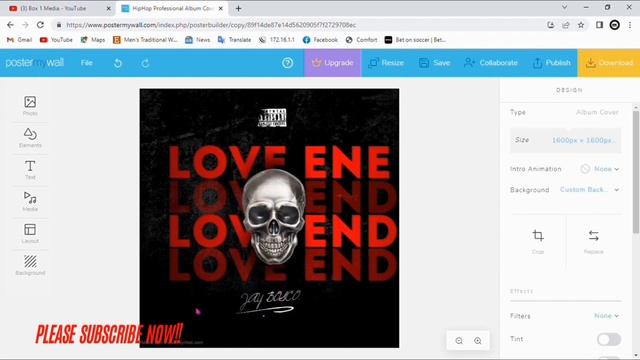Click the Replace image tool

point(593,241)
